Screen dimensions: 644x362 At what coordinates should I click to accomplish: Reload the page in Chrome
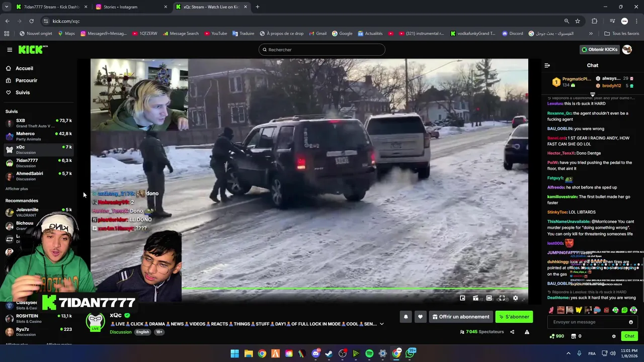(x=31, y=21)
